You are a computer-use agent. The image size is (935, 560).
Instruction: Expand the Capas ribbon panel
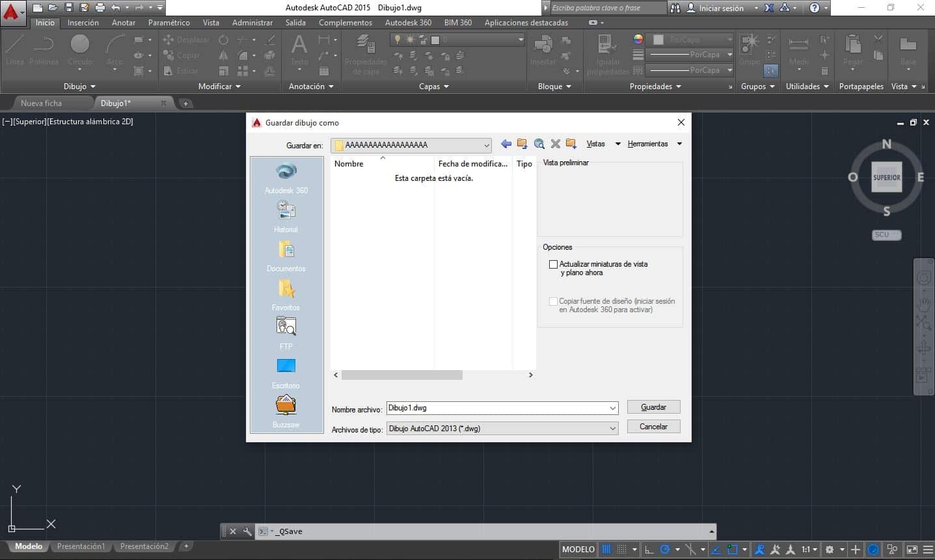[433, 87]
